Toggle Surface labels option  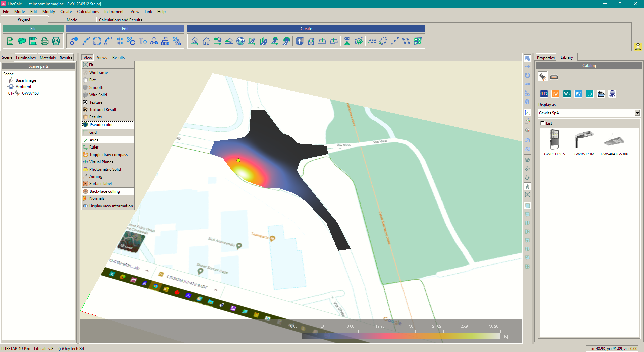[108, 183]
